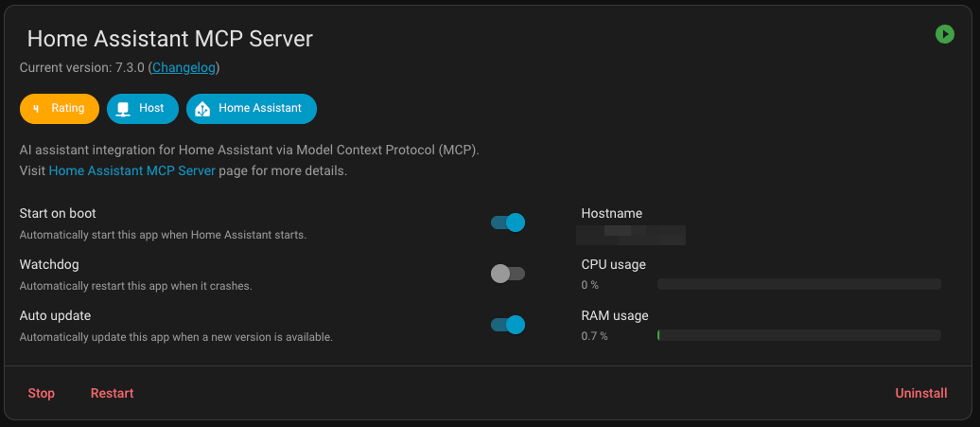Viewport: 980px width, 427px height.
Task: Click the '0.7 %' RAM value
Action: tap(594, 336)
